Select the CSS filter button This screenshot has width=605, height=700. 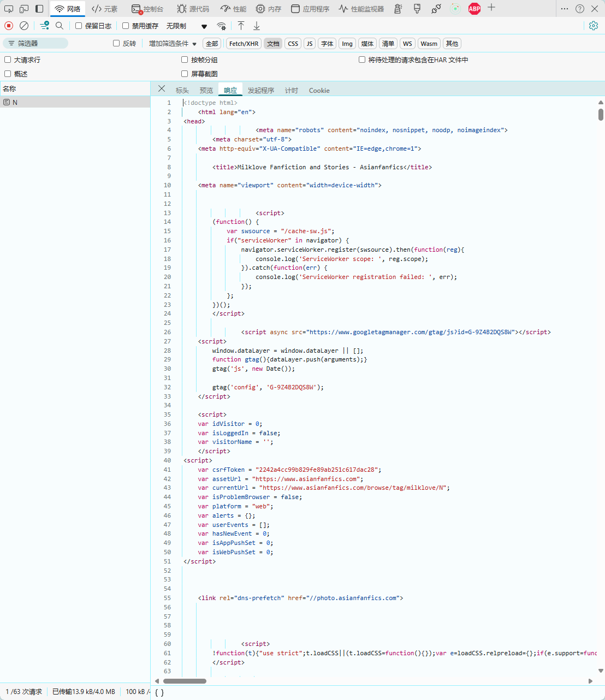coord(293,44)
